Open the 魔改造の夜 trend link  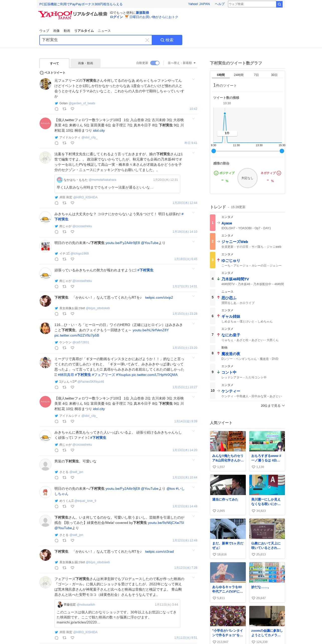(231, 354)
